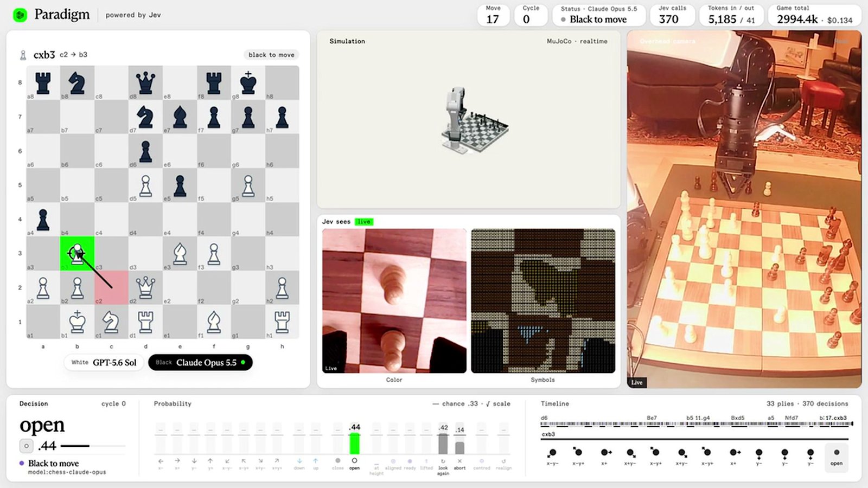Image resolution: width=868 pixels, height=488 pixels.
Task: Click the 'abort' X icon
Action: point(459,461)
